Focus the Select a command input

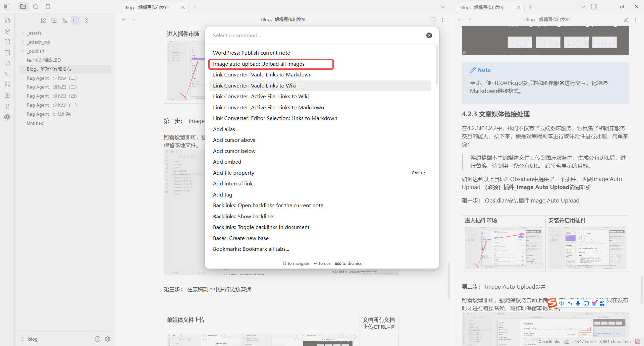315,36
